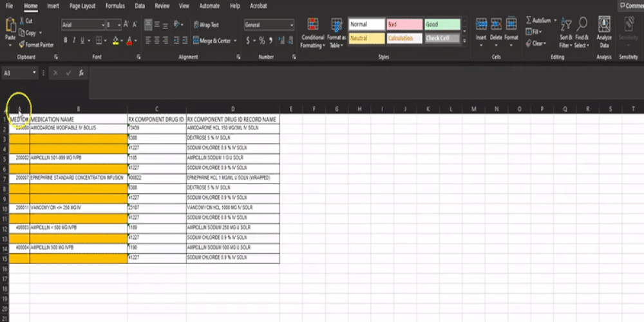Apply the Calculation cell style
The image size is (644, 322).
404,38
